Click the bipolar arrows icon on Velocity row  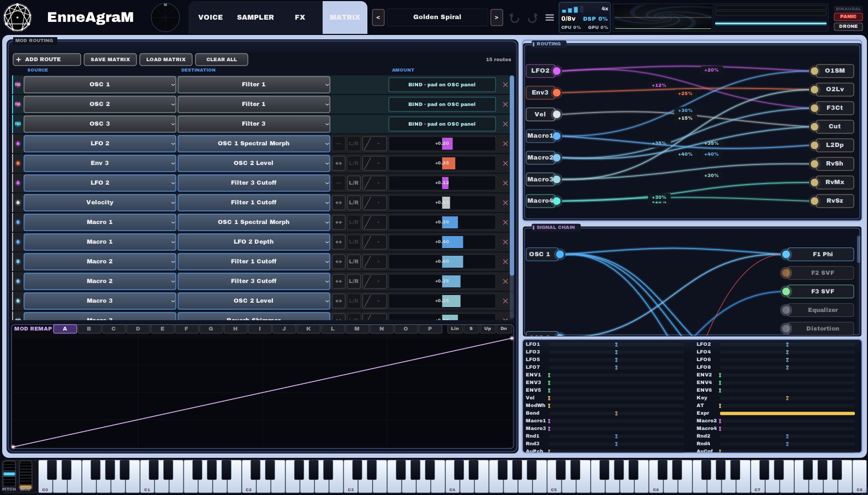[x=339, y=203]
